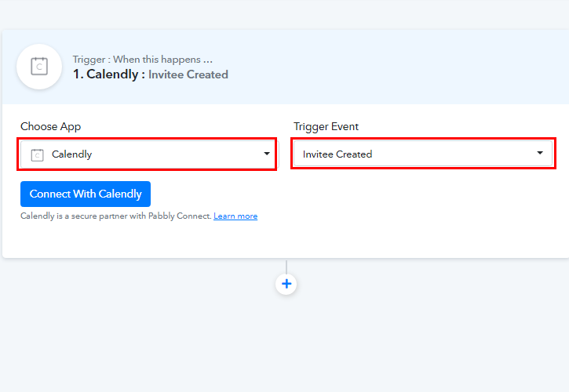Click the small Calendly icon in Choose App
Viewport: 569px width, 392px height.
[38, 155]
